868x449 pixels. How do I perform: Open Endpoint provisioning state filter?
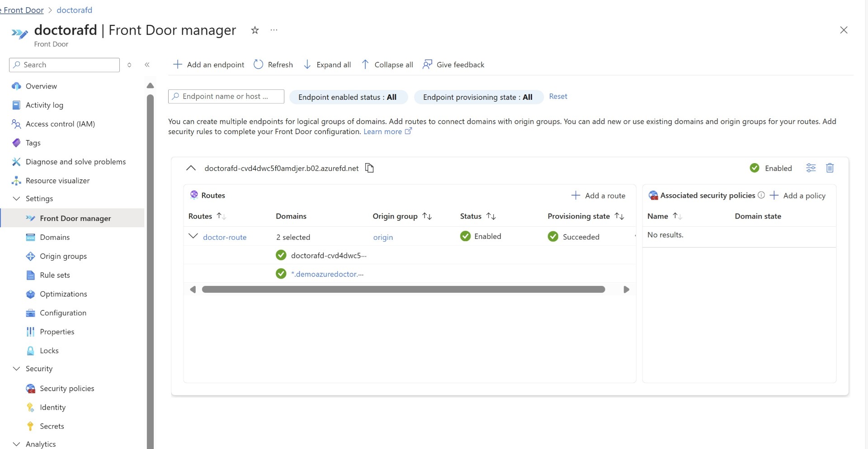478,97
